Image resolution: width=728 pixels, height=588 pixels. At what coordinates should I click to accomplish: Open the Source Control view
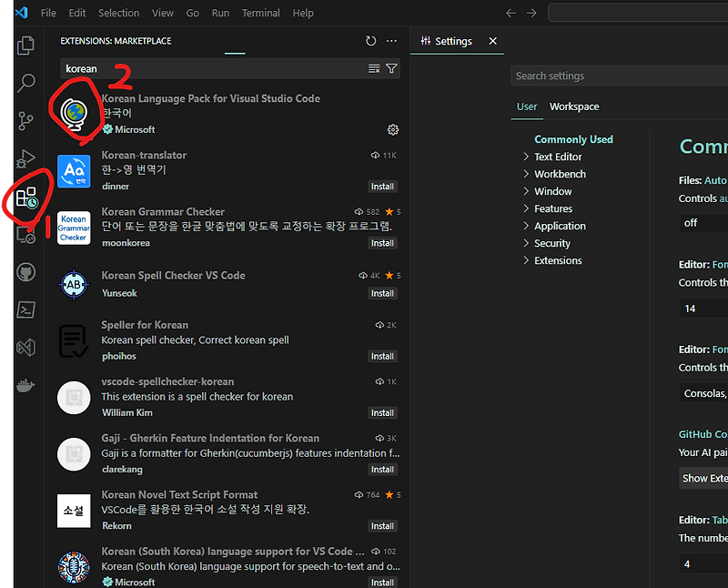pyautogui.click(x=26, y=121)
